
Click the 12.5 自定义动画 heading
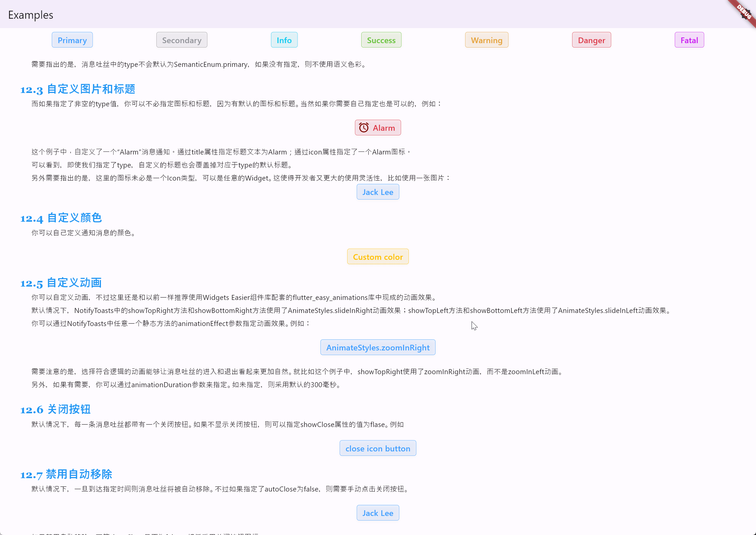click(61, 283)
